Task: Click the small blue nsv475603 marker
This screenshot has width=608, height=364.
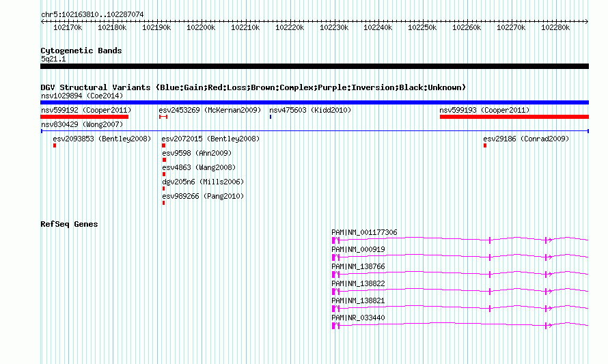Action: (x=271, y=117)
